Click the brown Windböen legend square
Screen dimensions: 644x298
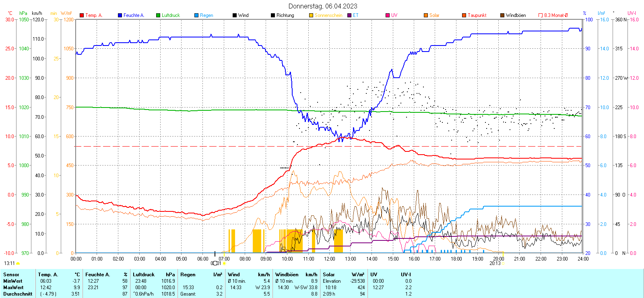tap(502, 15)
